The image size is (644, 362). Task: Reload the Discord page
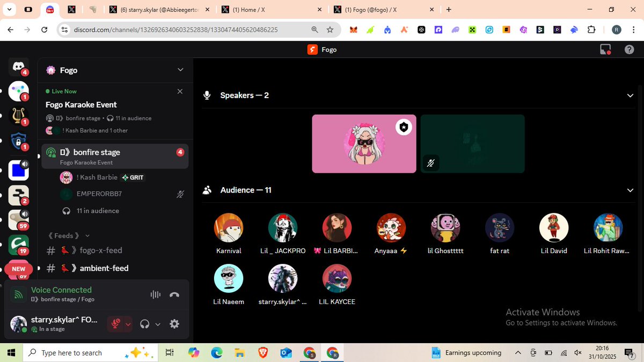(x=45, y=30)
